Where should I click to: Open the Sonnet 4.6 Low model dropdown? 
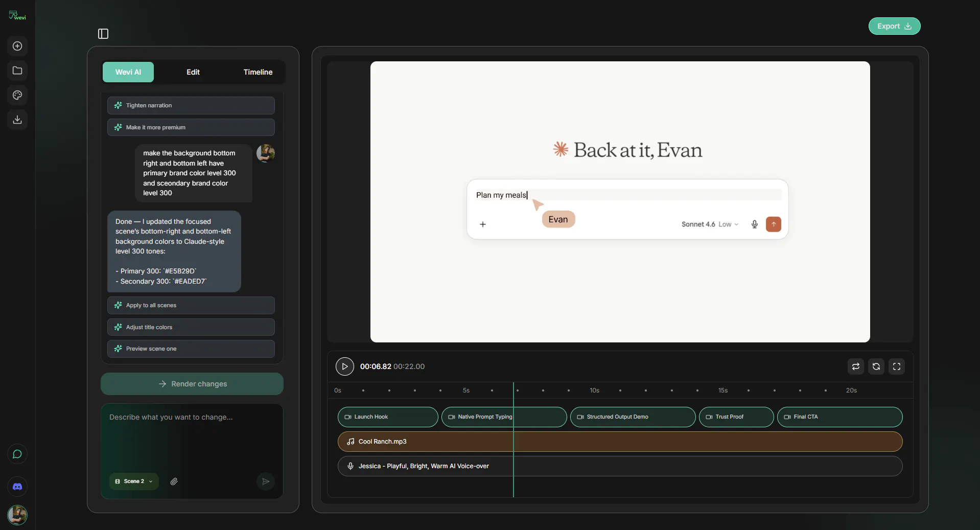tap(710, 224)
